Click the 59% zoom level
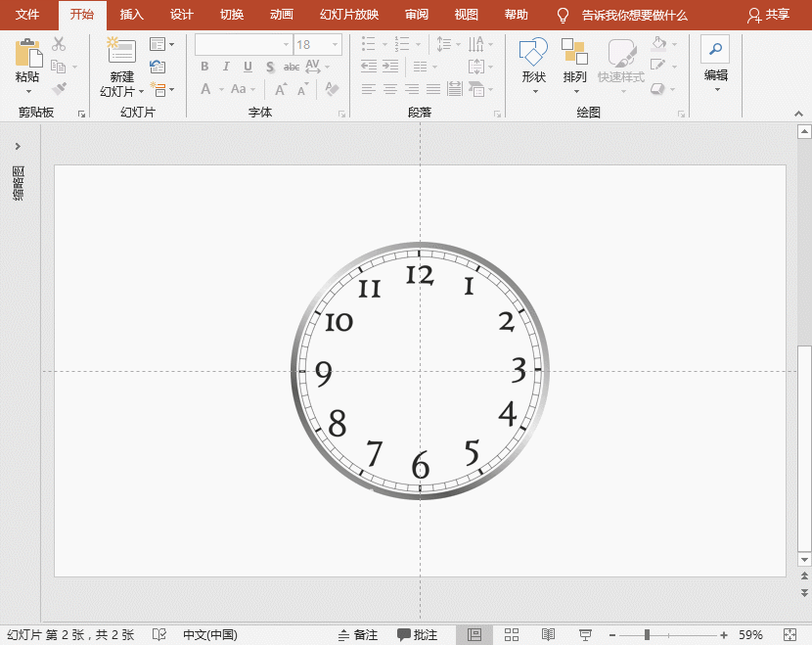This screenshot has height=645, width=812. [x=750, y=634]
